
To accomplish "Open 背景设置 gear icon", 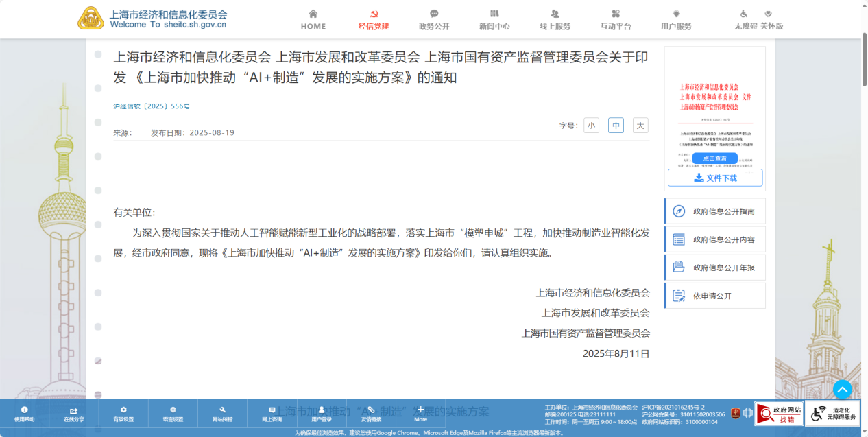I will point(123,414).
